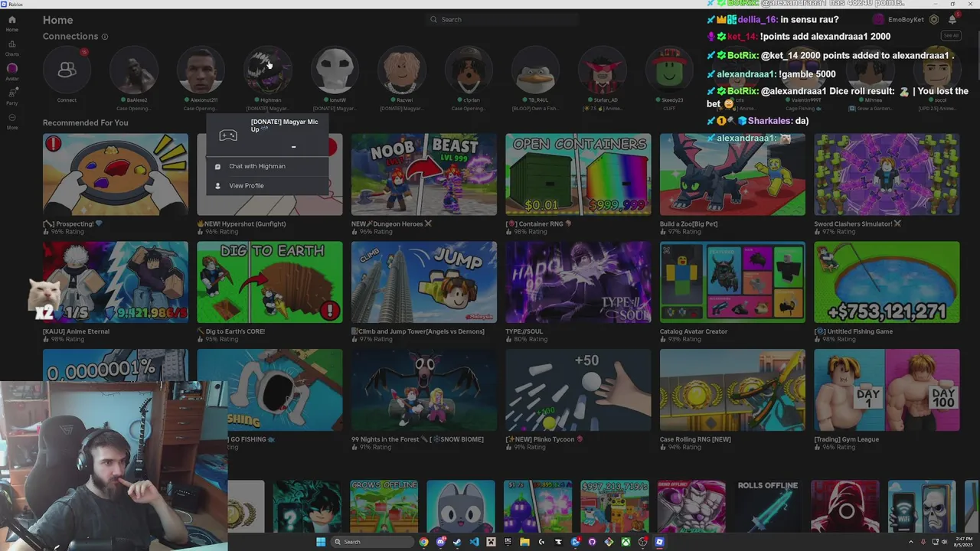Open the Home tab in the sidebar
980x551 pixels.
point(11,23)
